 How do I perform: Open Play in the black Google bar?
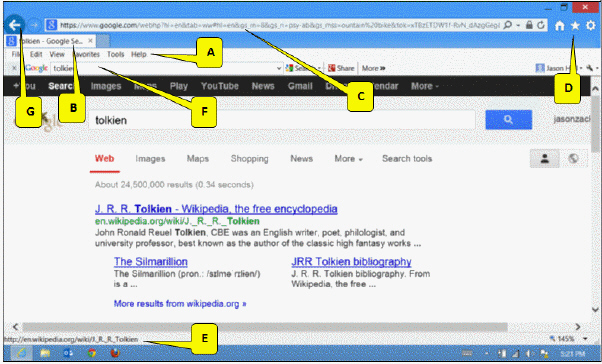point(179,86)
